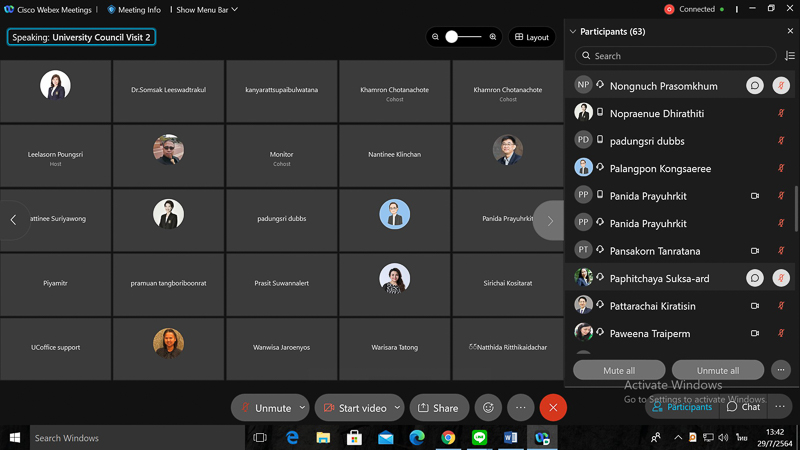Click the red leave meeting button
The image size is (800, 450).
(x=553, y=408)
